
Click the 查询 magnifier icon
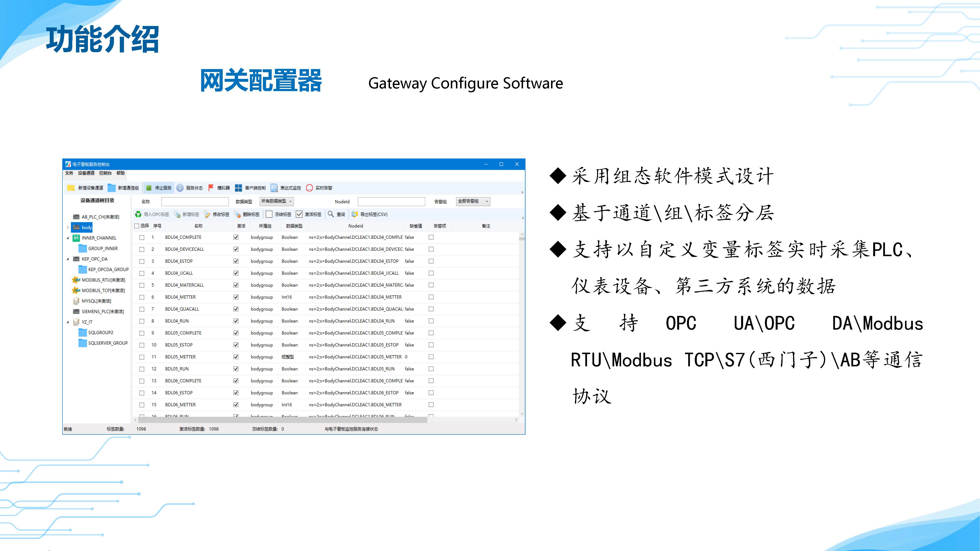pyautogui.click(x=331, y=214)
